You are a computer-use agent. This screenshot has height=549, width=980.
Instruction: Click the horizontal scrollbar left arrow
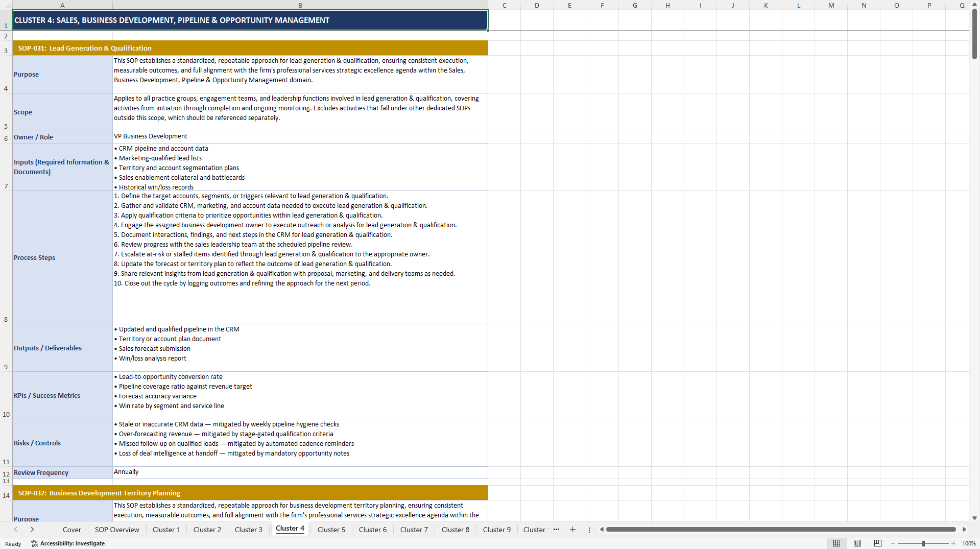tap(602, 530)
